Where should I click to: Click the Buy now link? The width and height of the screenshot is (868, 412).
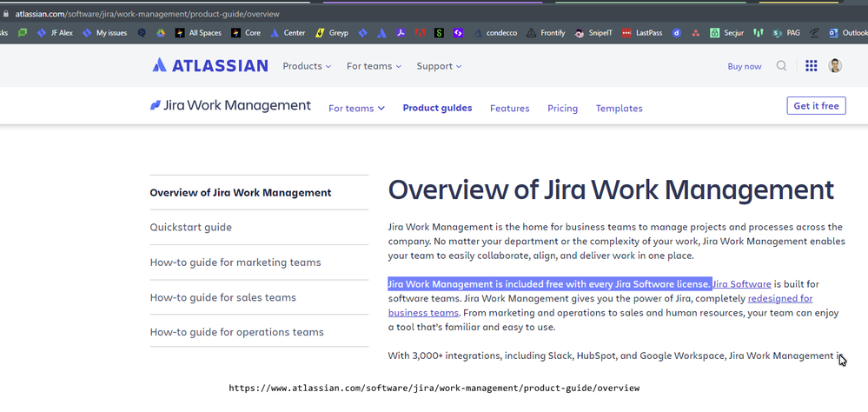[x=745, y=66]
